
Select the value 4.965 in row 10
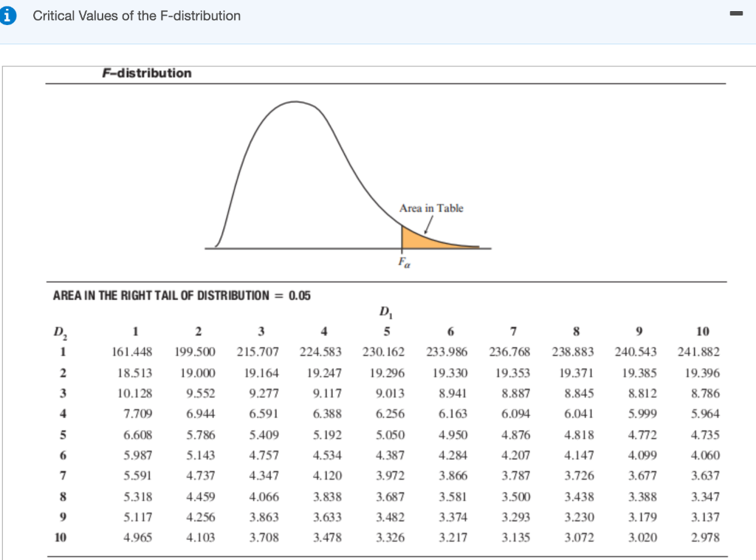[x=135, y=538]
